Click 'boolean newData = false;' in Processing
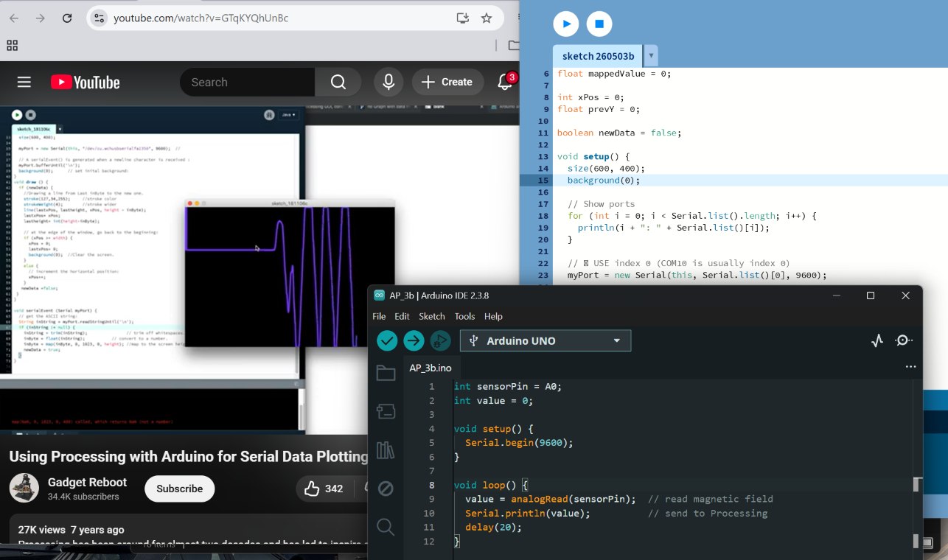Screen dimensions: 948x560 point(619,133)
